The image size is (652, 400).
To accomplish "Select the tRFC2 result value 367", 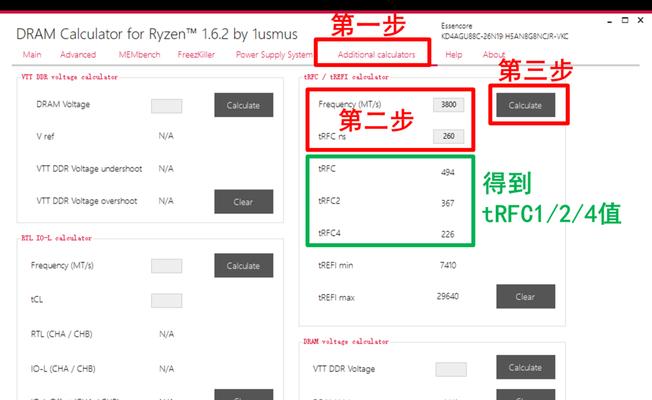I will [x=448, y=203].
